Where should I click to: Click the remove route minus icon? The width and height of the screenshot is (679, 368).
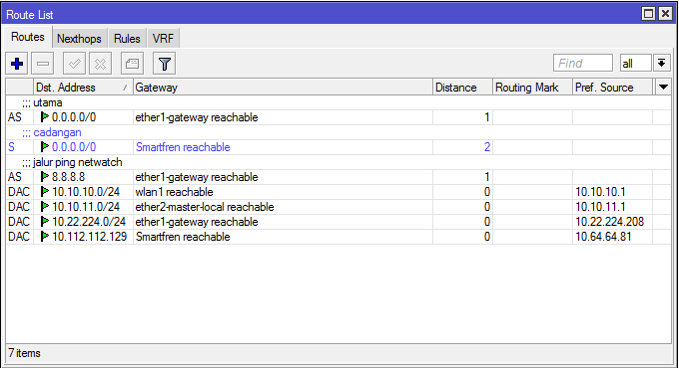click(42, 64)
